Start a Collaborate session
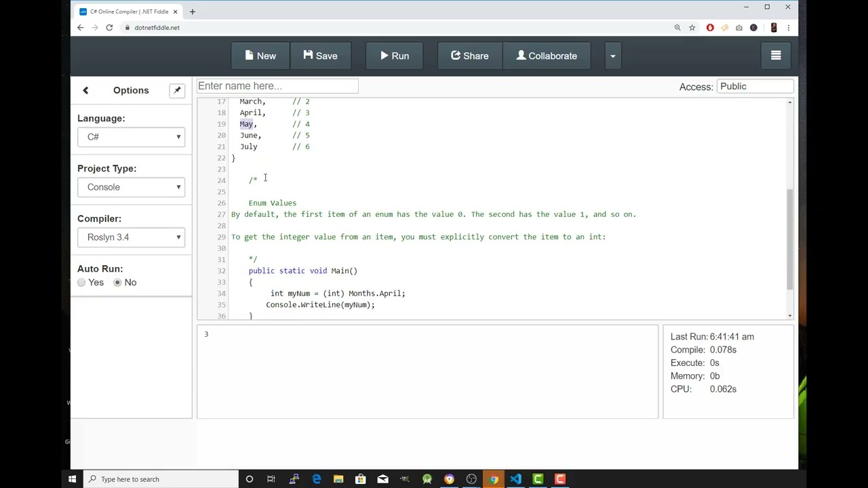This screenshot has height=488, width=868. pos(547,56)
